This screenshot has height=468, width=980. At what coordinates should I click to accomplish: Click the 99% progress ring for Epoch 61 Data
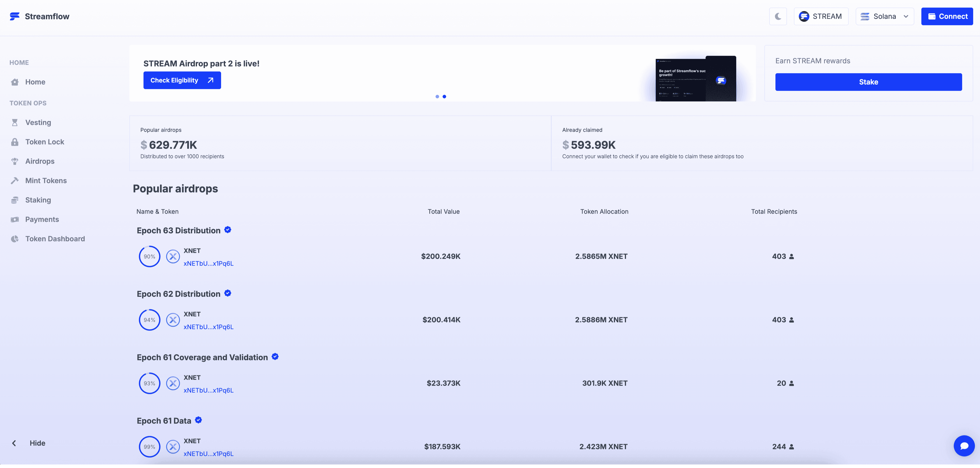pos(149,447)
